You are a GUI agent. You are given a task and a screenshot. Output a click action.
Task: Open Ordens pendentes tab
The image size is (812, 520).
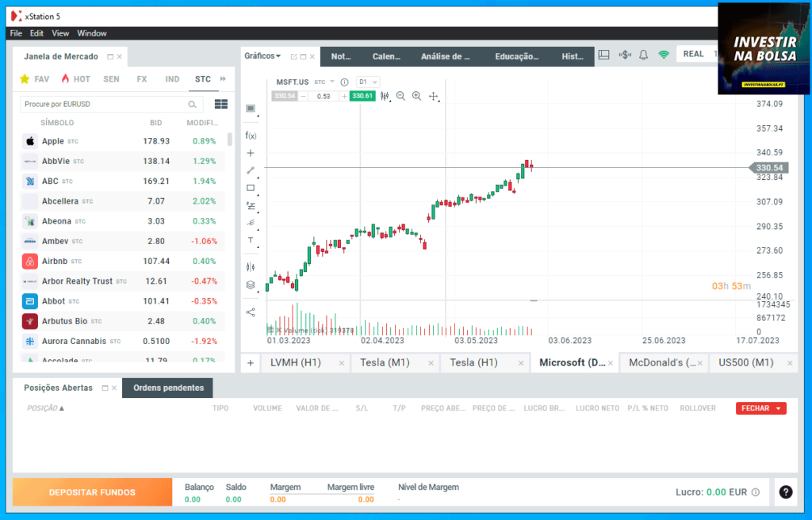point(168,388)
